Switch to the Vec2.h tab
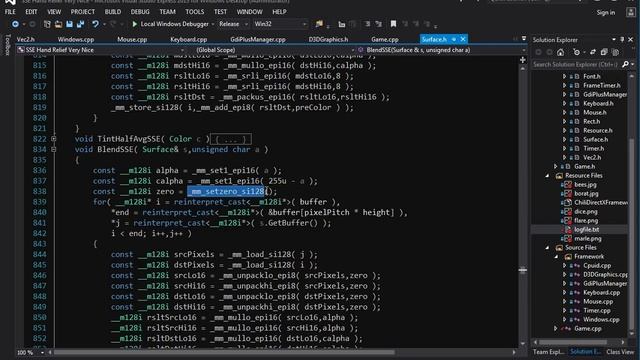Screen dimensions: 640x360 point(25,39)
